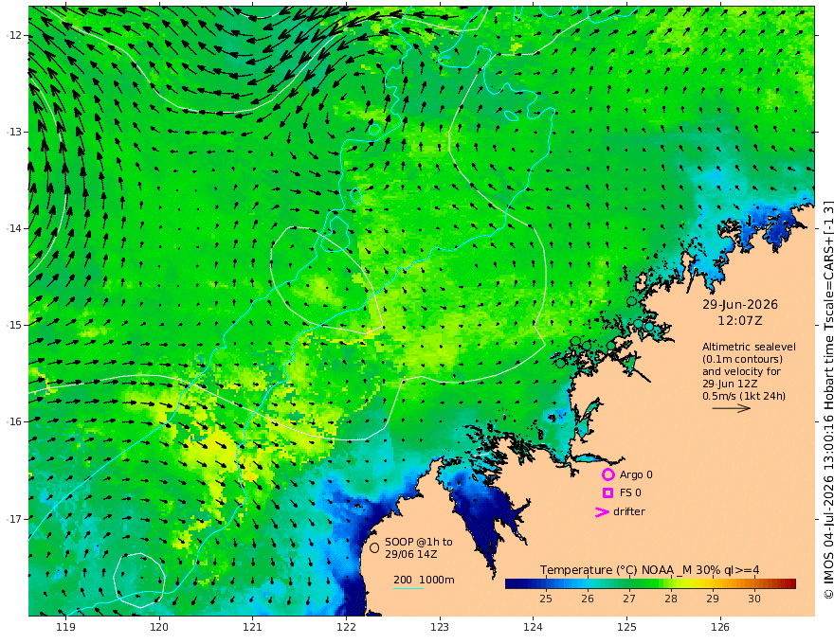834x644 pixels.
Task: Click longitude axis label 122
Action: [346, 628]
